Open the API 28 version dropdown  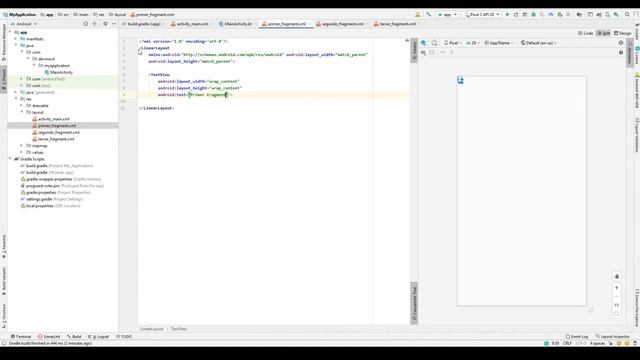click(473, 43)
